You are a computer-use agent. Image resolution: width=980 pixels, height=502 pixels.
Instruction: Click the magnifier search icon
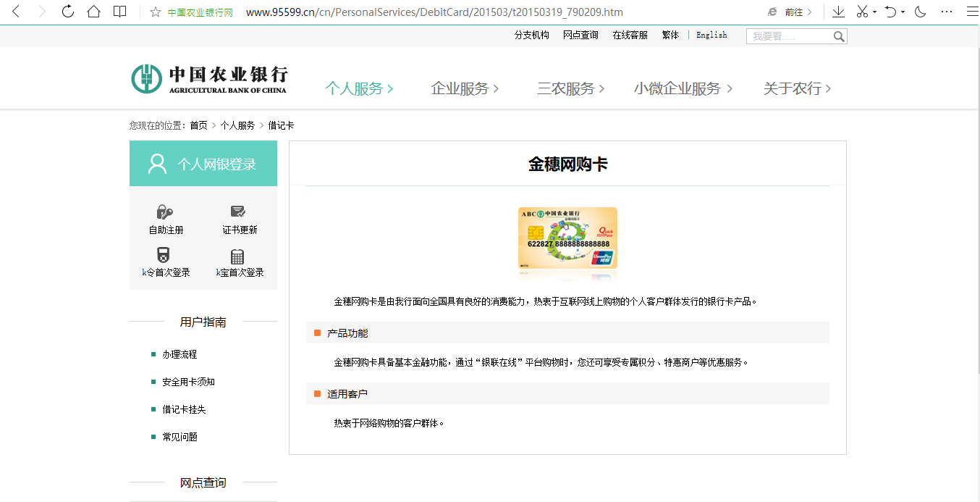click(x=839, y=36)
